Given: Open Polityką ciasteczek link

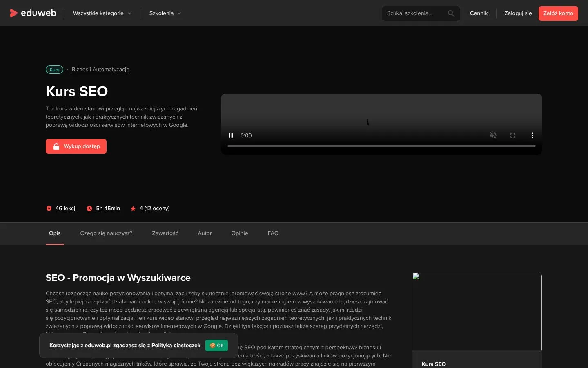Looking at the screenshot, I should coord(176,346).
